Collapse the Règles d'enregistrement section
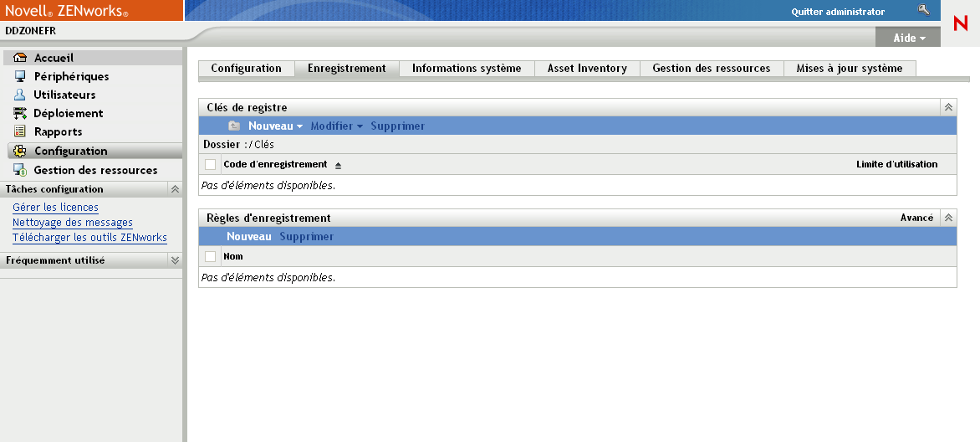The image size is (980, 442). click(x=948, y=218)
